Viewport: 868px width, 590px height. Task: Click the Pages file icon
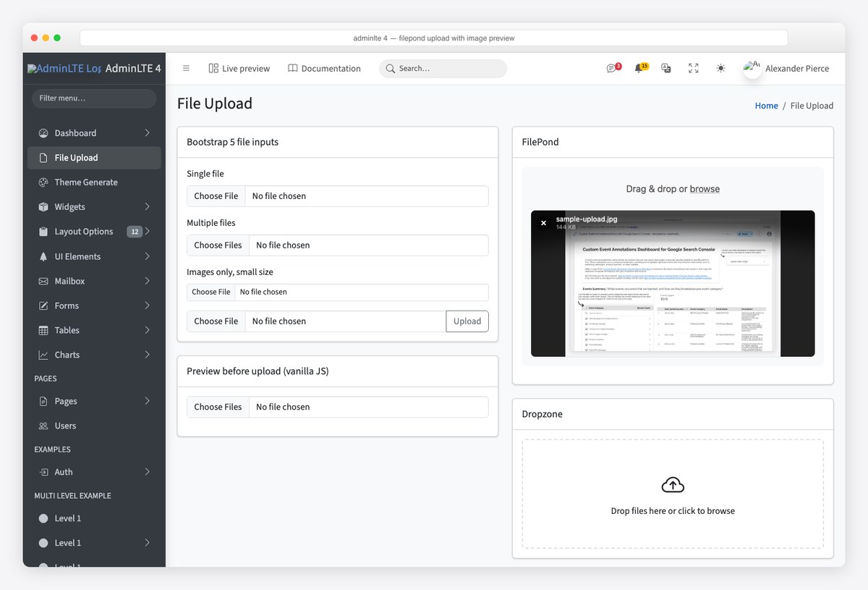pyautogui.click(x=43, y=401)
